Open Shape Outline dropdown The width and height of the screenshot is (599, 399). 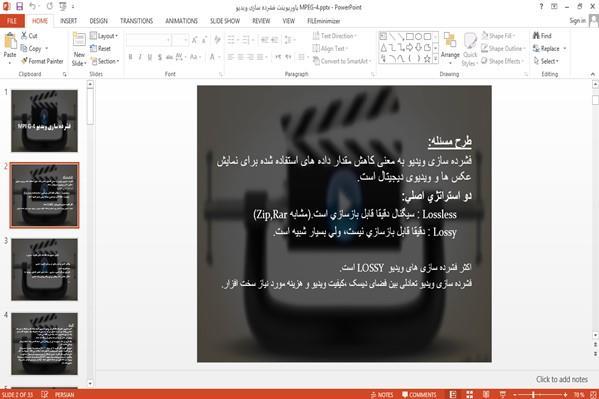point(503,49)
